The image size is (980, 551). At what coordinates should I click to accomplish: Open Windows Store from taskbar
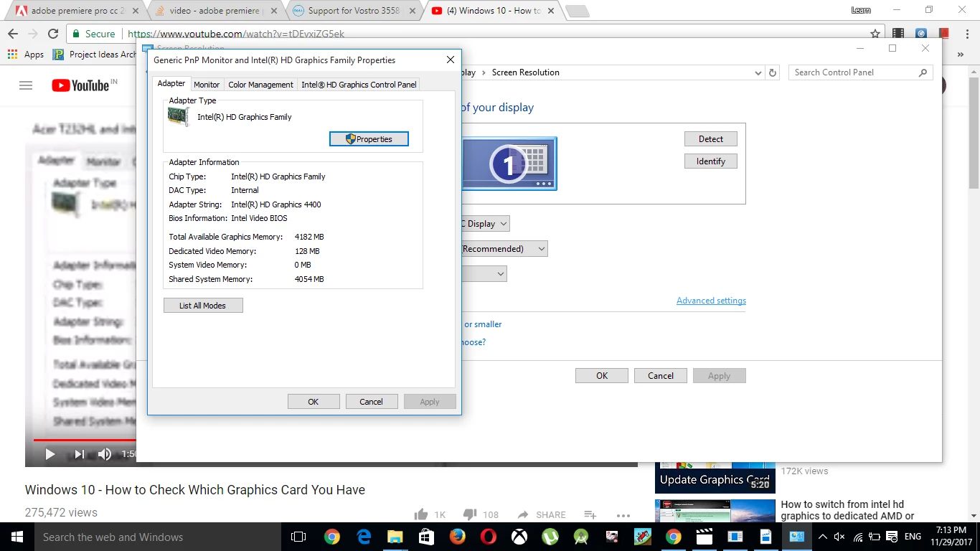[x=426, y=537]
